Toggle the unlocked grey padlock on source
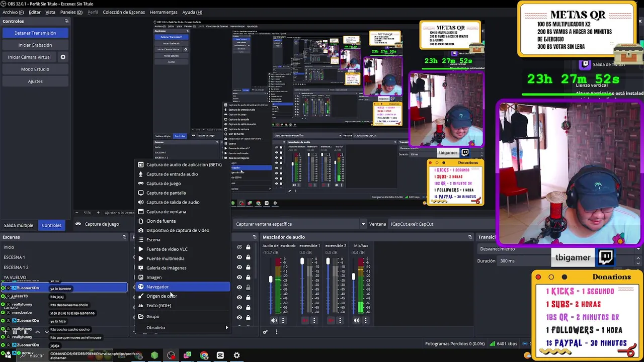The image size is (644, 362). [248, 287]
